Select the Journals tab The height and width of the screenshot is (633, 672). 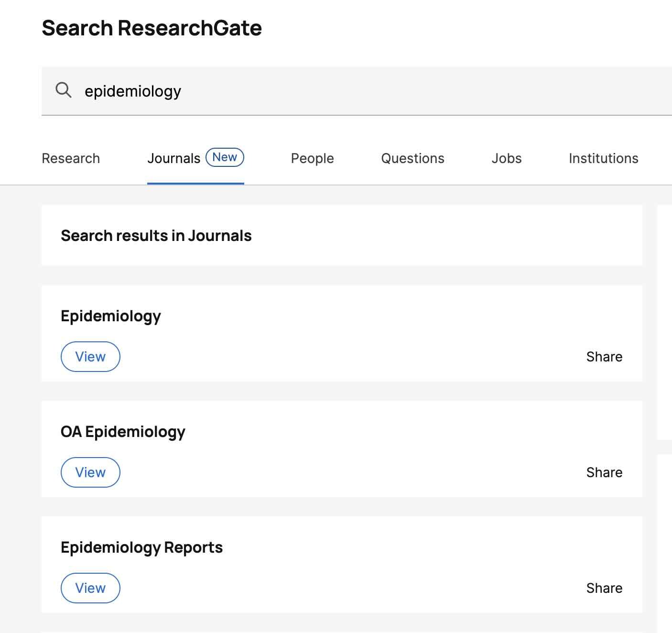click(173, 158)
